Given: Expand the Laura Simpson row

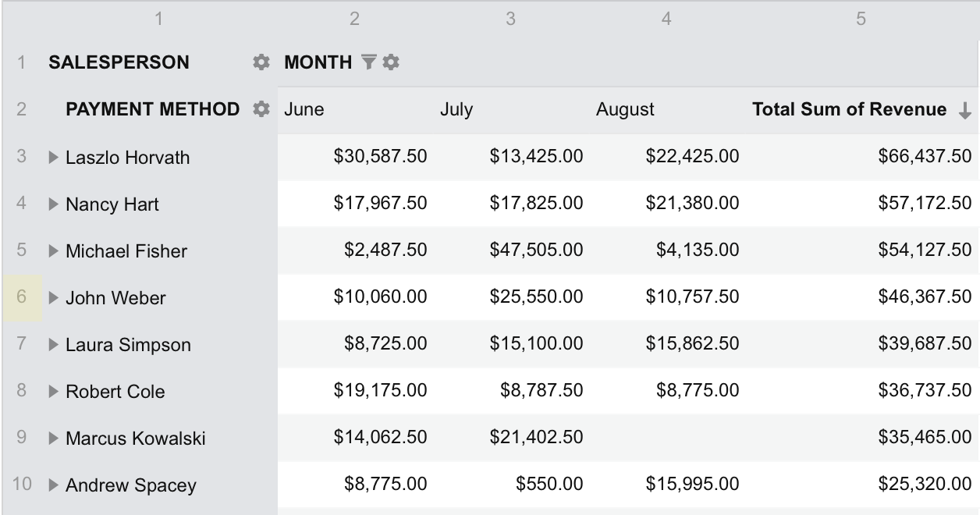Looking at the screenshot, I should (x=53, y=345).
